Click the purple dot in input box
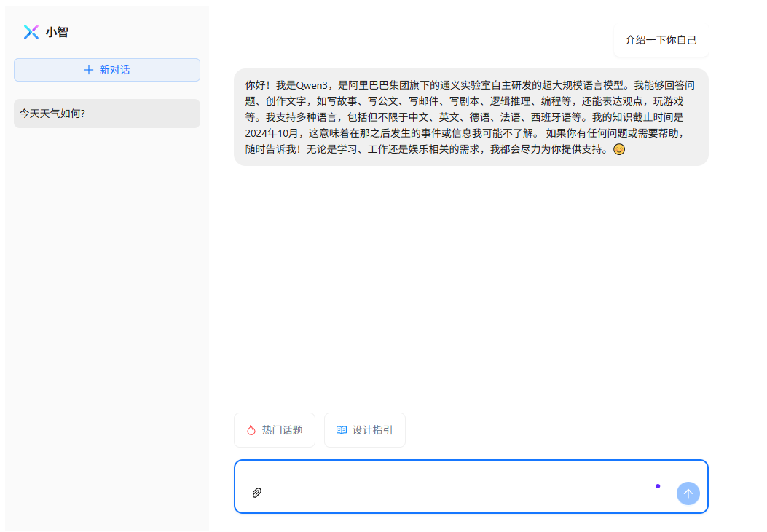This screenshot has width=767, height=532. click(x=658, y=486)
